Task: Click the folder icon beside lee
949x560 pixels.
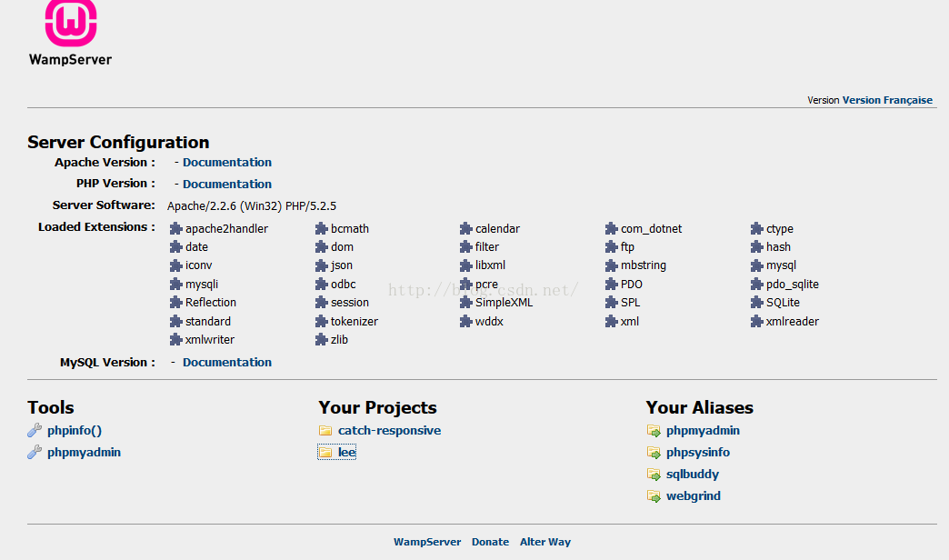Action: (325, 452)
